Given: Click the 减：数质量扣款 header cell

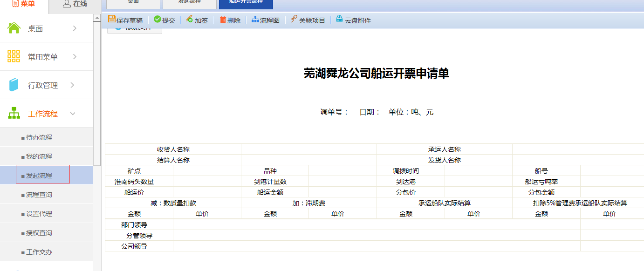Looking at the screenshot, I should click(173, 203).
